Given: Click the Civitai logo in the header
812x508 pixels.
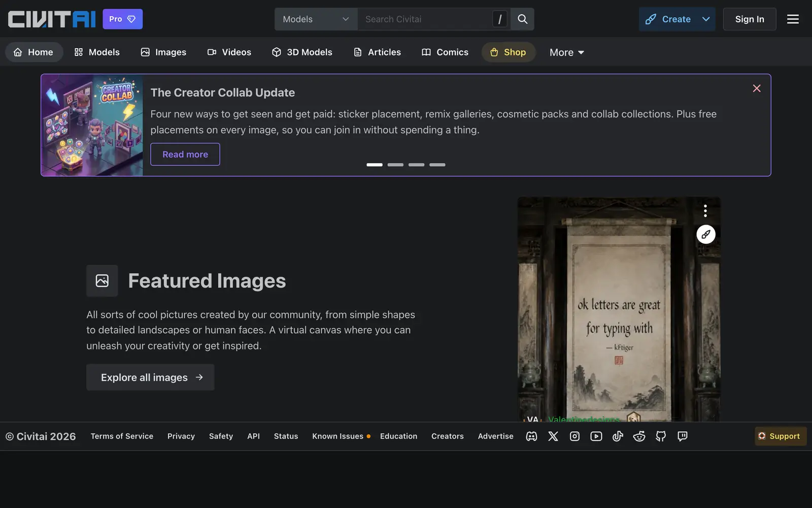Looking at the screenshot, I should (52, 19).
